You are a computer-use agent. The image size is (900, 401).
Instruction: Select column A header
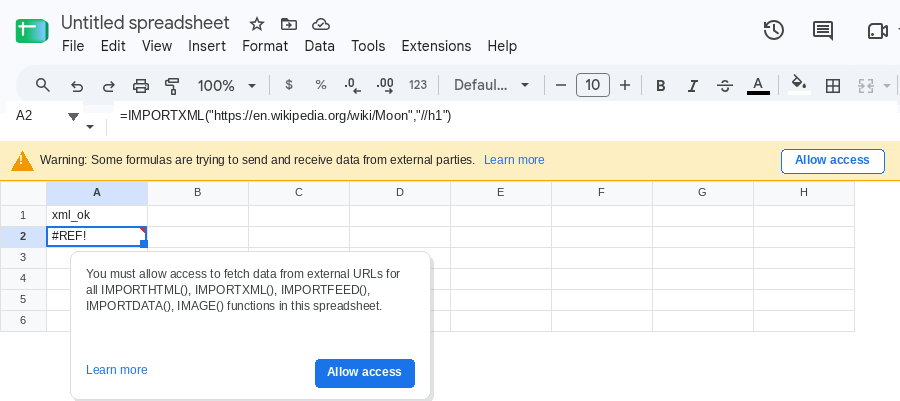(x=96, y=193)
